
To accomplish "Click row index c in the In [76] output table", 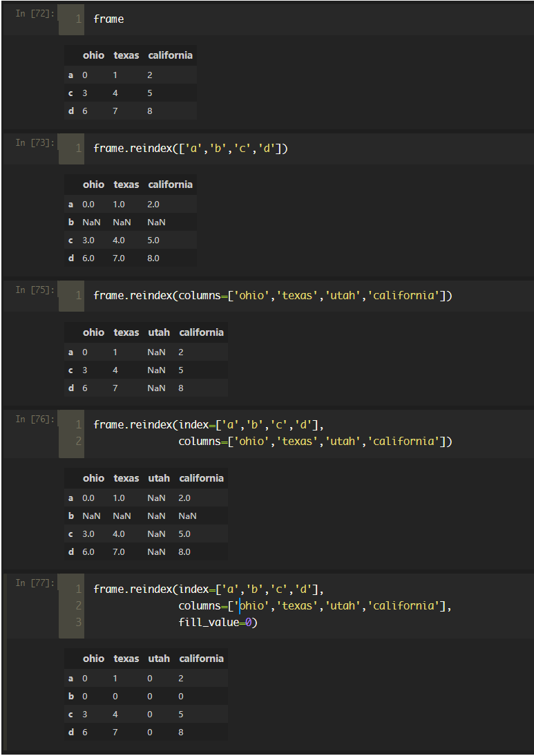I will pos(71,533).
